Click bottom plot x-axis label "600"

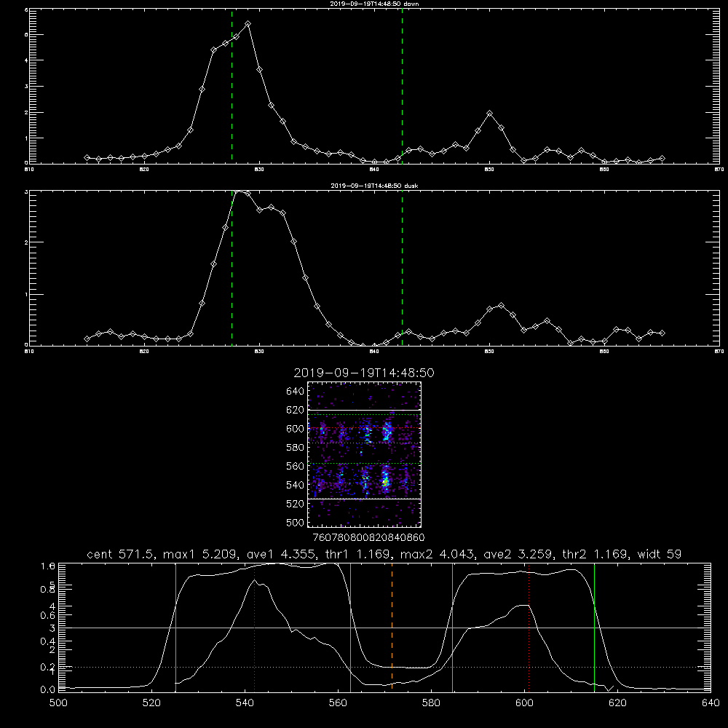[524, 703]
